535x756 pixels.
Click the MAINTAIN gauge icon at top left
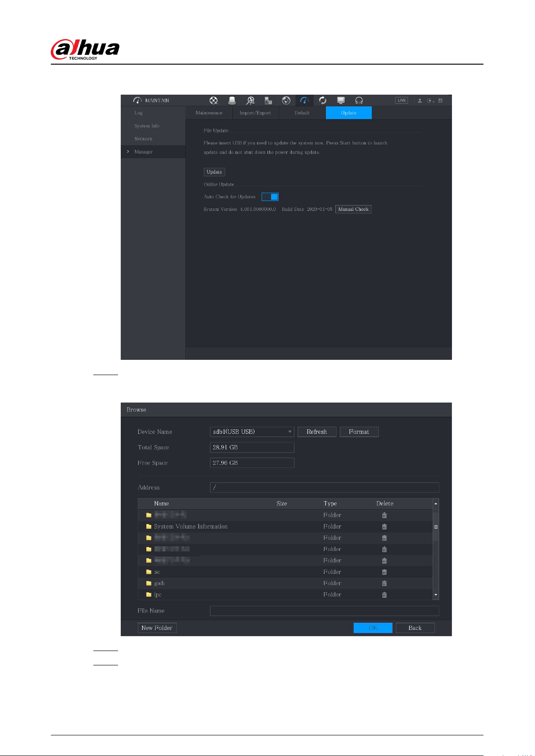point(137,101)
